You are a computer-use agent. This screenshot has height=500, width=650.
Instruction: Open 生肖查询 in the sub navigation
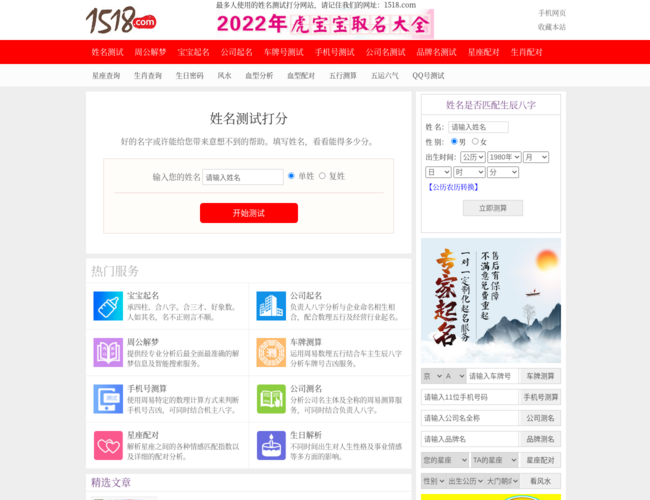click(148, 75)
